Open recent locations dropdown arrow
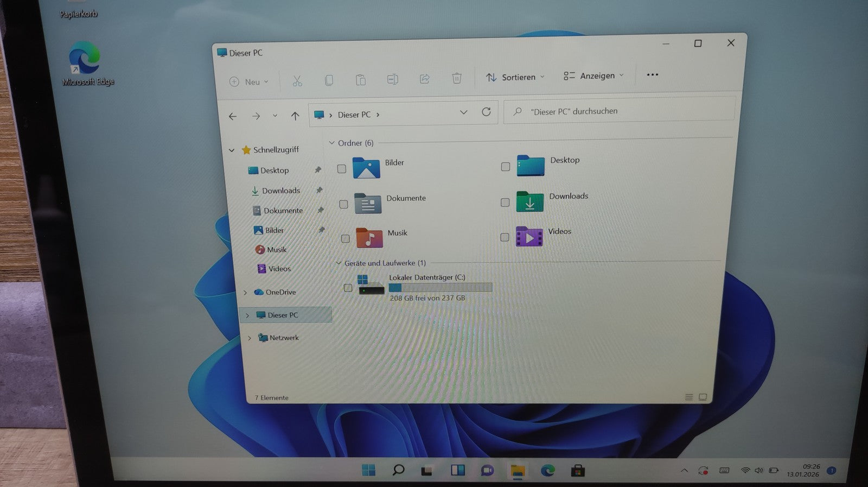Viewport: 868px width, 487px height. pos(275,116)
